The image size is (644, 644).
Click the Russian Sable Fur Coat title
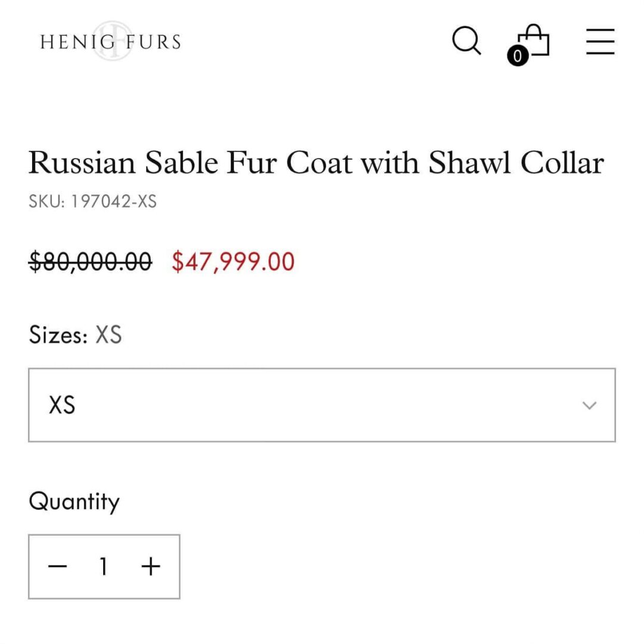316,162
